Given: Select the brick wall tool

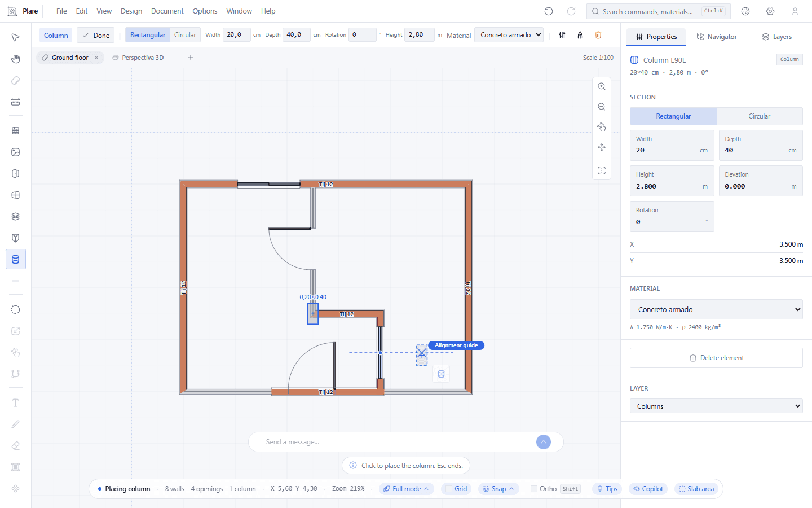Looking at the screenshot, I should pyautogui.click(x=16, y=130).
